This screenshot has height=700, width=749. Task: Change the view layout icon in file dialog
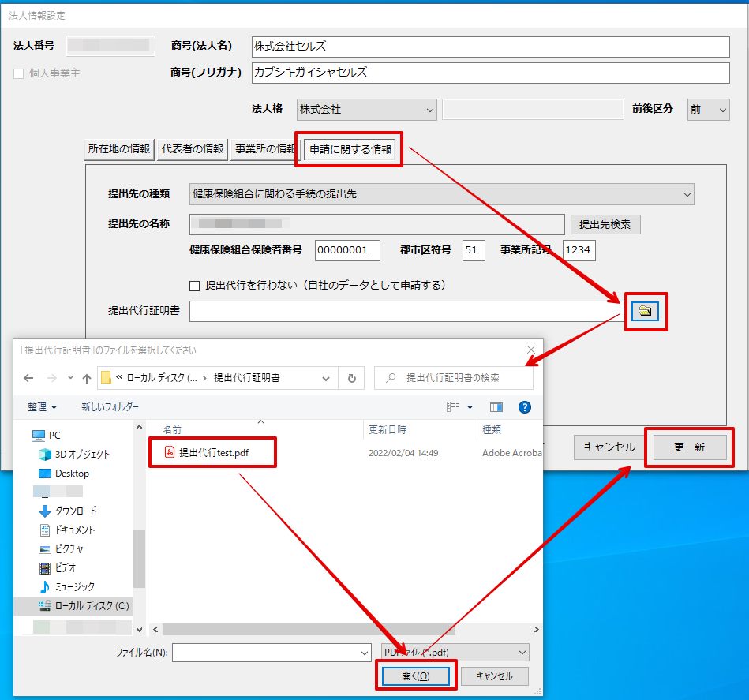coord(453,407)
